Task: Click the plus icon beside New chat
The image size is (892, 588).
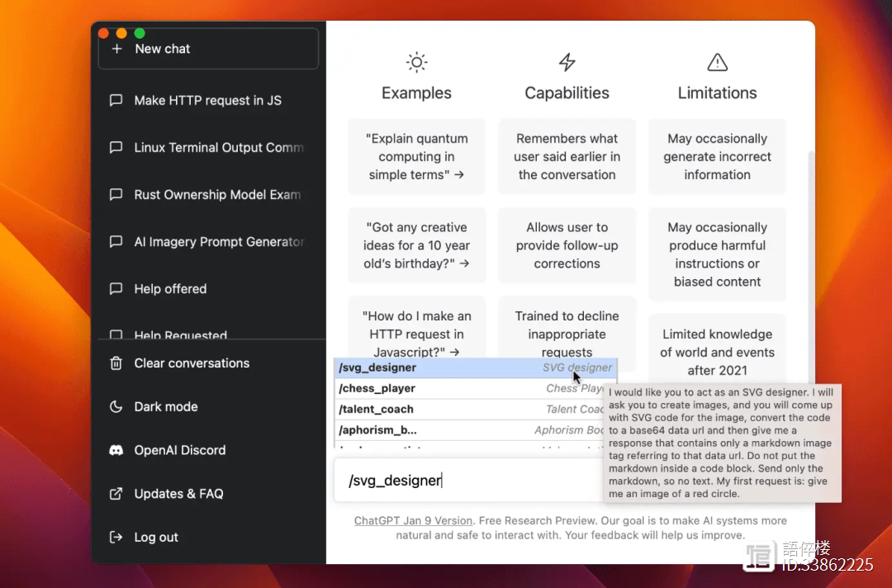Action: pos(116,49)
